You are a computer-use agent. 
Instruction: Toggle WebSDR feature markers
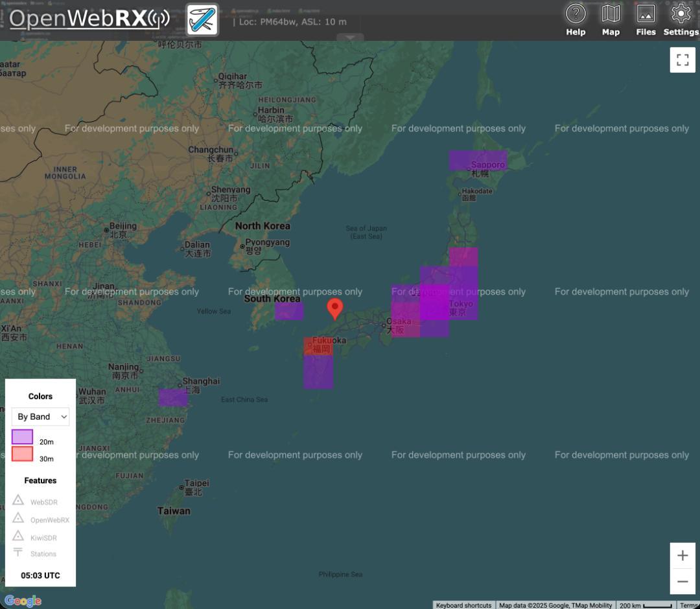point(40,501)
